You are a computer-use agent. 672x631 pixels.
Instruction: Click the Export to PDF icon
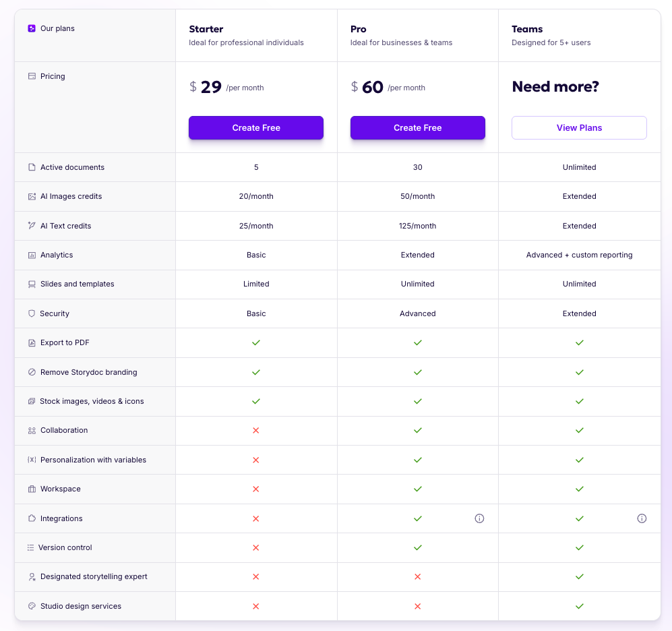click(32, 342)
